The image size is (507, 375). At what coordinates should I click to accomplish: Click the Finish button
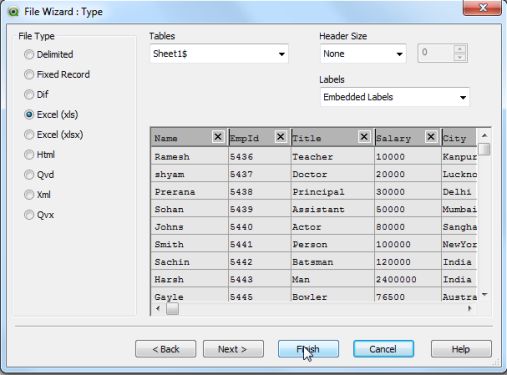pyautogui.click(x=308, y=349)
